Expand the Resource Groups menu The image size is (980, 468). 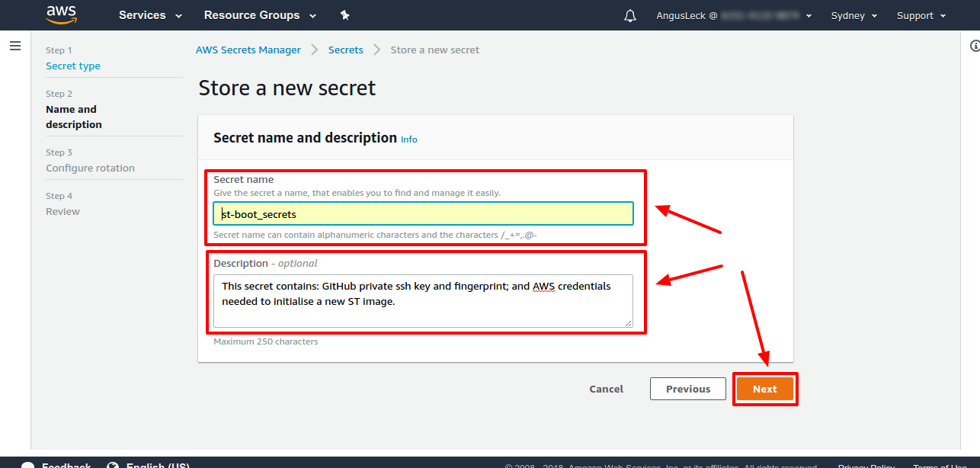pos(259,15)
